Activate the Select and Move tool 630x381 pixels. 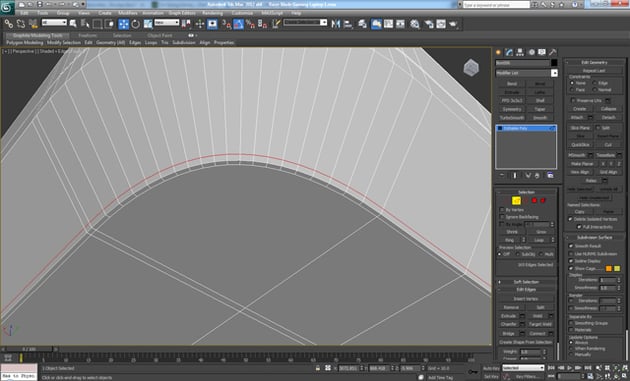click(123, 24)
